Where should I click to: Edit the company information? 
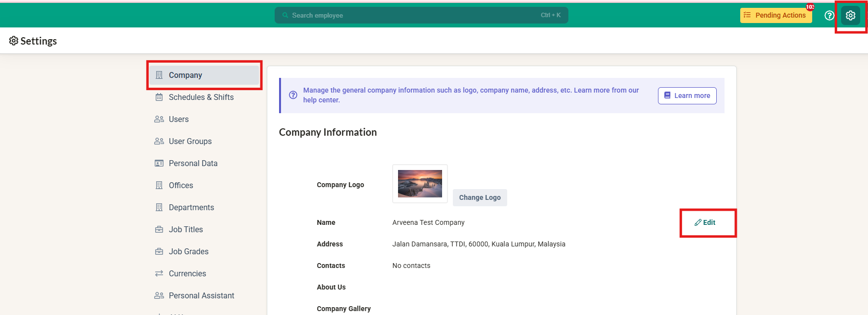(705, 222)
